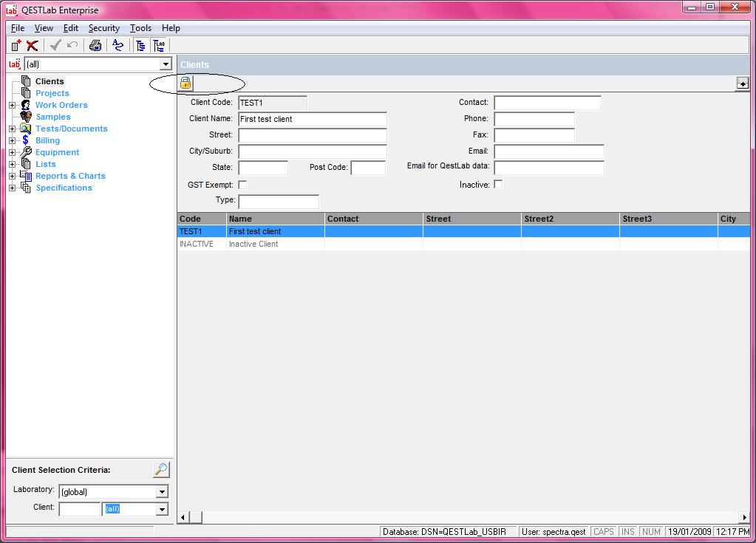Click the right arrow of horizontal scrollbar
756x543 pixels.
click(744, 517)
